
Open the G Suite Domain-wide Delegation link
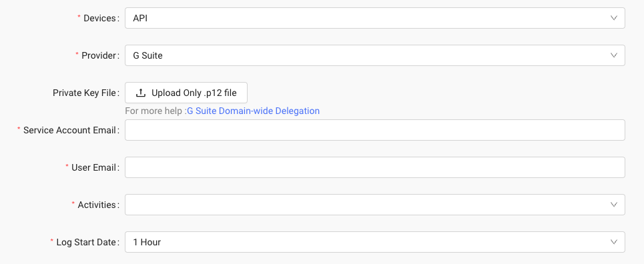click(x=254, y=111)
